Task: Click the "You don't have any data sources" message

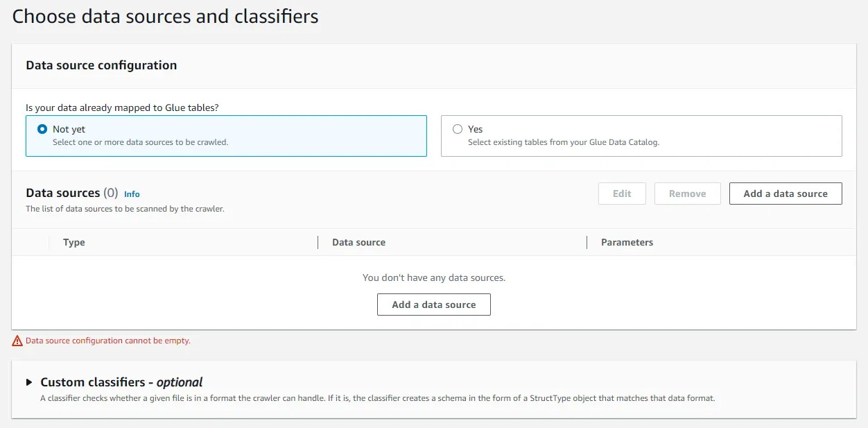Action: click(x=434, y=277)
